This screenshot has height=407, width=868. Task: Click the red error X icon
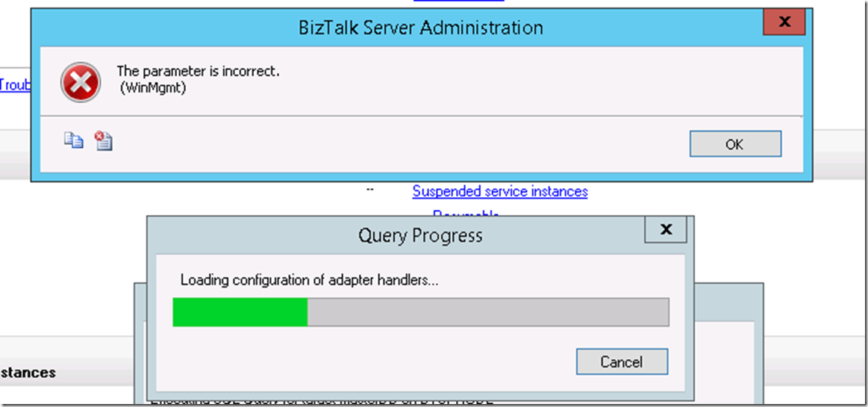81,82
